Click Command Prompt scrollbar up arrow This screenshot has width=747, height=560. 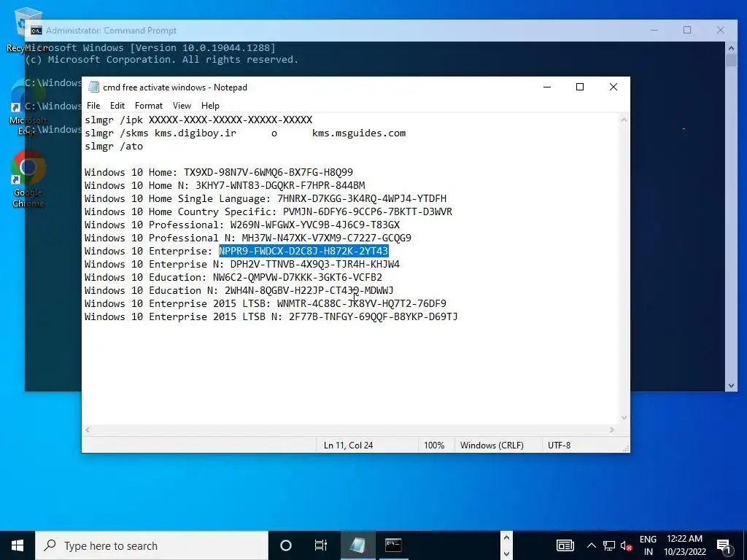[731, 47]
